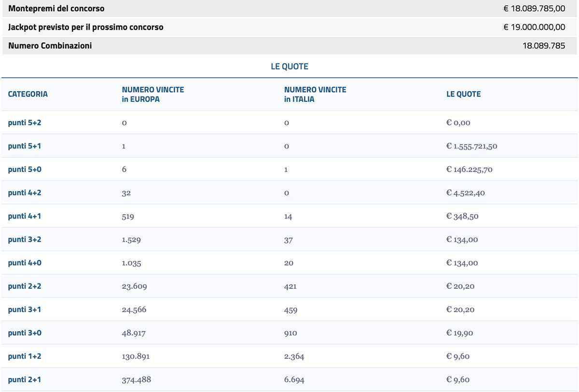This screenshot has height=392, width=579.
Task: Select the 18.089.785 combinations value
Action: (544, 46)
